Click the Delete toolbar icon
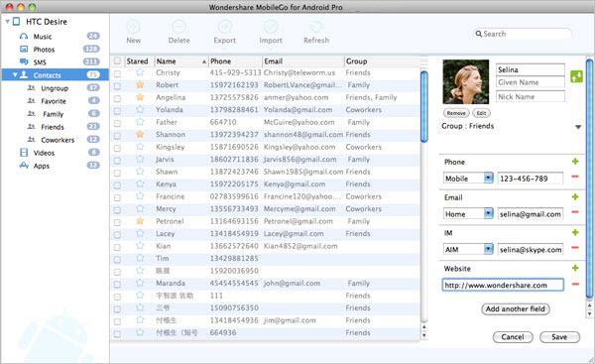Viewport: 595px width, 364px height. pos(178,27)
